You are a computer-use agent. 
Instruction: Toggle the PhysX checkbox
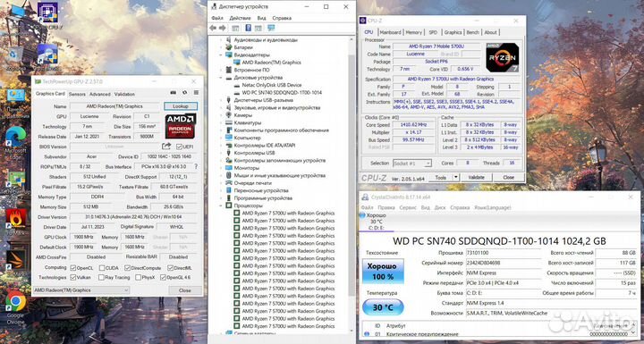click(x=139, y=278)
